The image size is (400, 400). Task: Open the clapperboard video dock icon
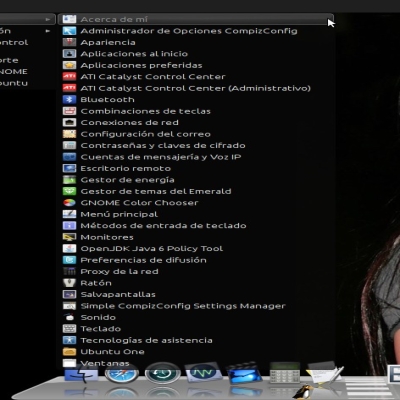[244, 373]
